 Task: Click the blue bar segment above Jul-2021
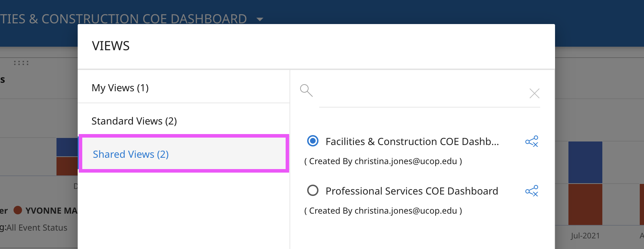[585, 162]
